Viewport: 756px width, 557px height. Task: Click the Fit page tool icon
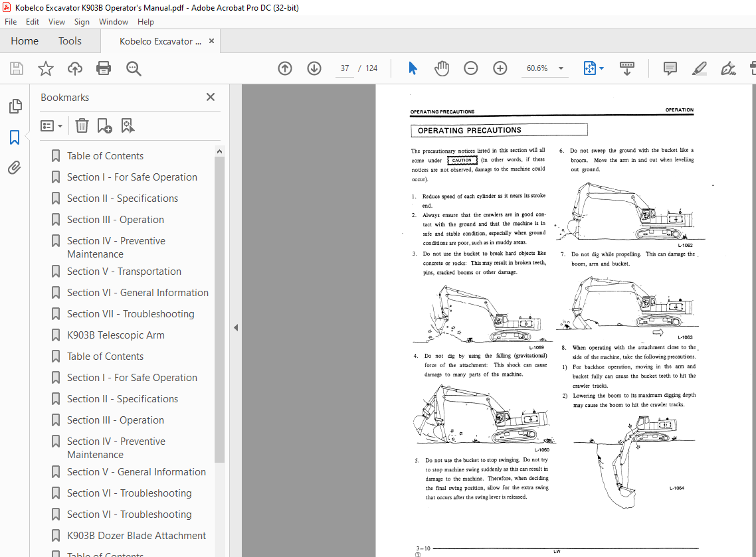590,68
